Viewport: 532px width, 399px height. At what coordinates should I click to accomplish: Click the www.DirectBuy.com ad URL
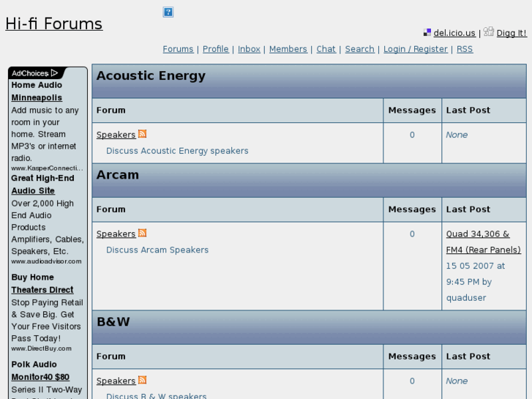[x=42, y=348]
